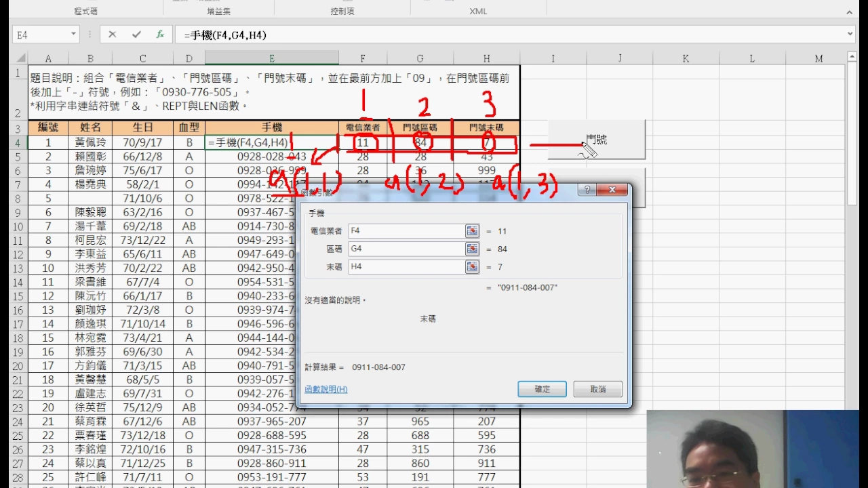
Task: Click the 門號末碼 cell with value 999
Action: tap(487, 171)
